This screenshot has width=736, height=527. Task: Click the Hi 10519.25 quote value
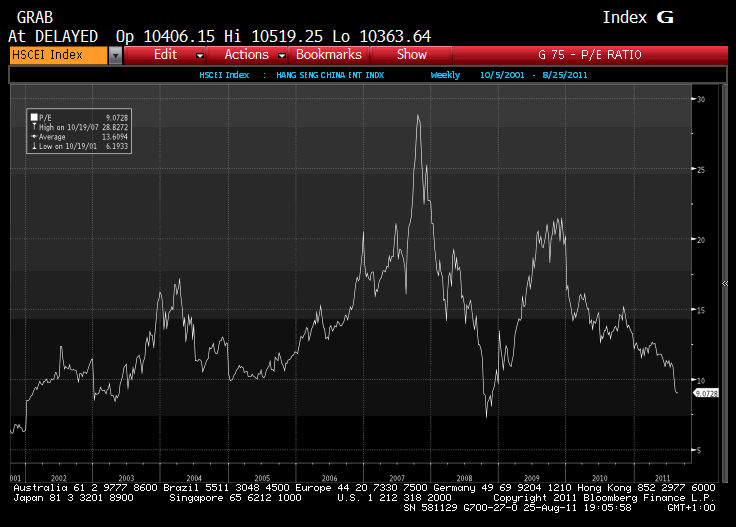[x=273, y=37]
